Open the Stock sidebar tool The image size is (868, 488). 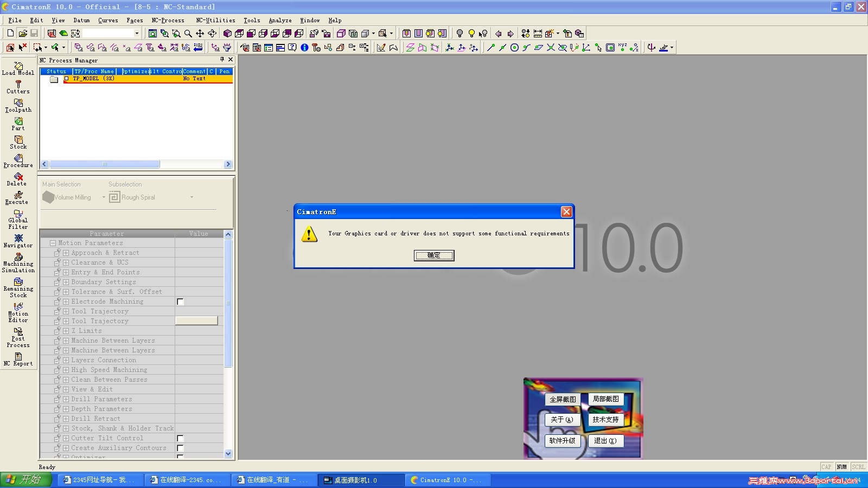point(18,142)
